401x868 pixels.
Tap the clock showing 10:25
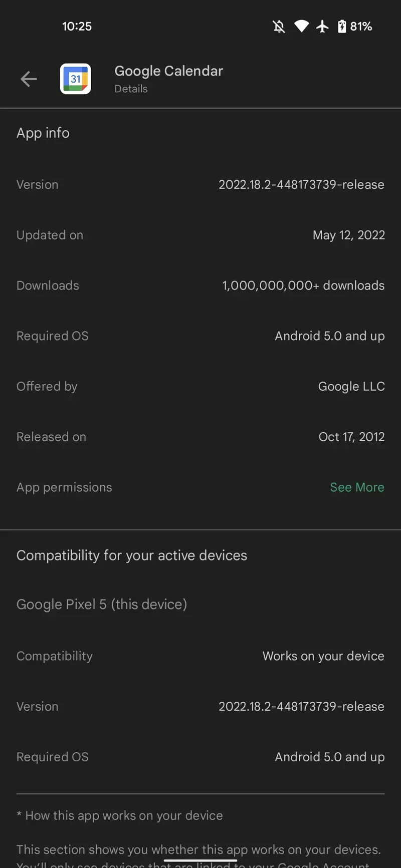77,27
